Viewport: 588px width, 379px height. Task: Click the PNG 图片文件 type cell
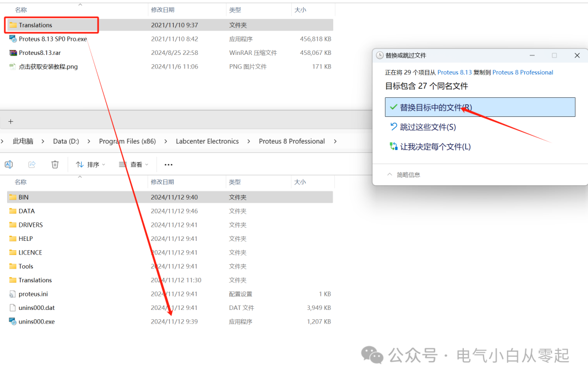click(x=248, y=67)
